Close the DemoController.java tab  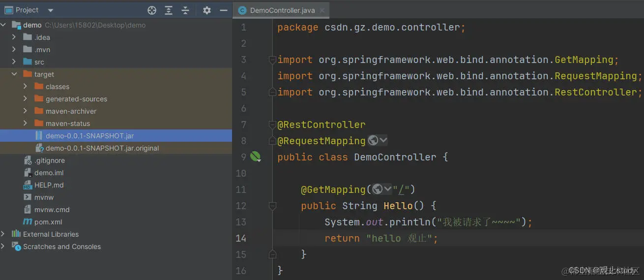(322, 10)
